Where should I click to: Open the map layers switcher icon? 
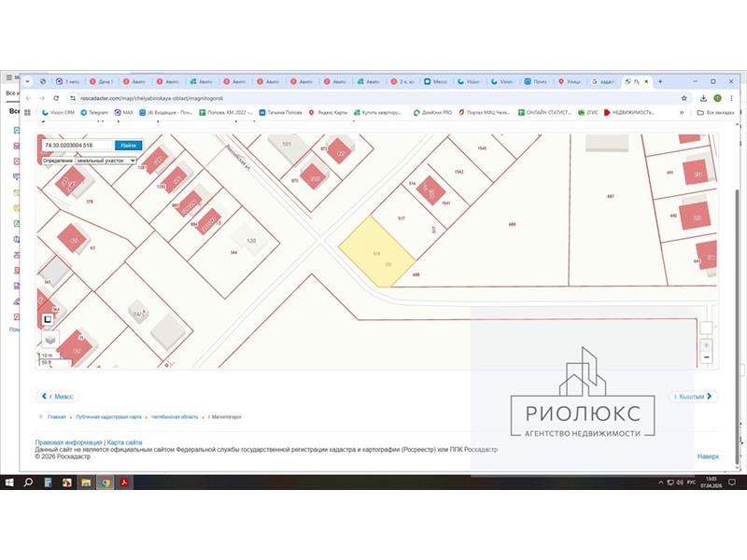coord(49,339)
